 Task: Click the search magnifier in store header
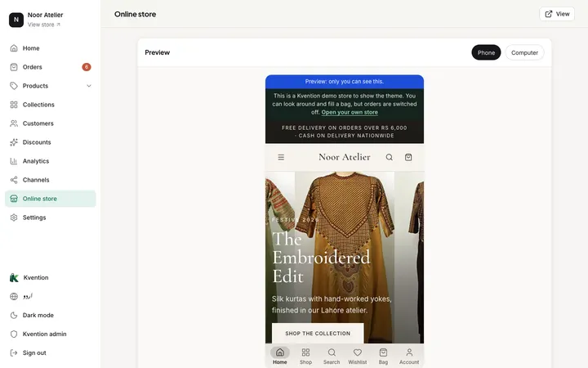pos(390,157)
